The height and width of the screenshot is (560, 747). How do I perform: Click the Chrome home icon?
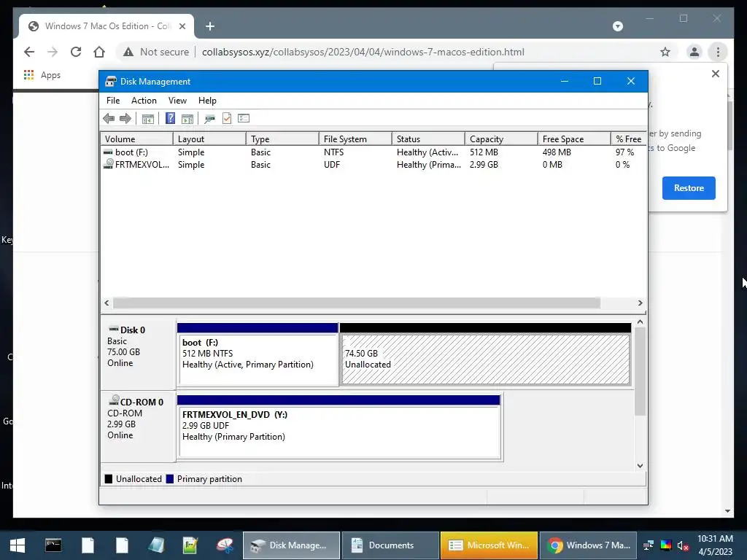(x=99, y=52)
